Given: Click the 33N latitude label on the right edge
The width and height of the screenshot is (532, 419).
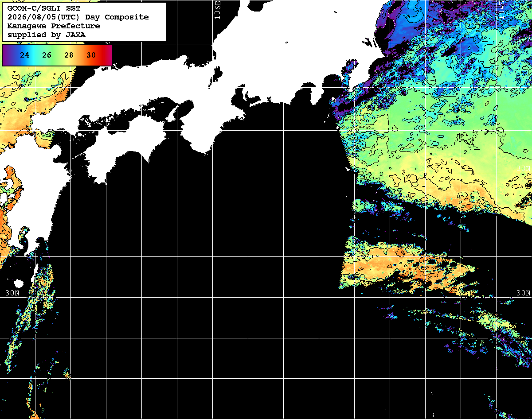Looking at the screenshot, I should [524, 169].
